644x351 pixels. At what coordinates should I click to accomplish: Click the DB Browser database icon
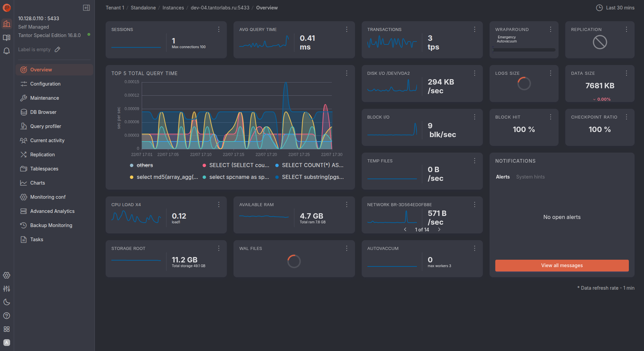point(24,112)
